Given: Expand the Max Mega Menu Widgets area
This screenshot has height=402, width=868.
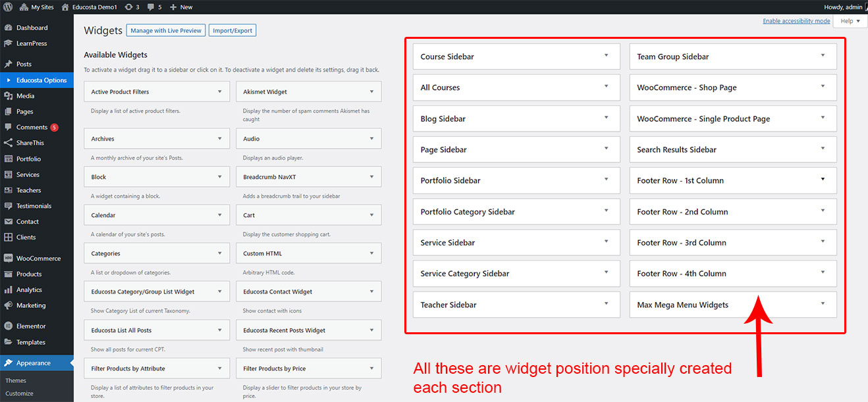Looking at the screenshot, I should 823,304.
